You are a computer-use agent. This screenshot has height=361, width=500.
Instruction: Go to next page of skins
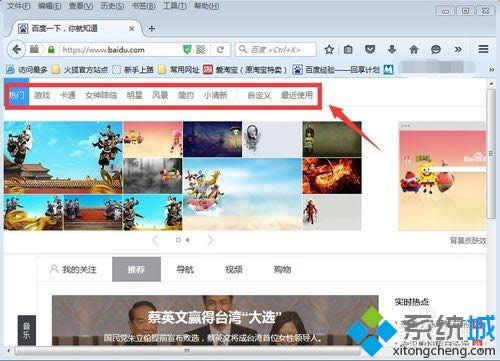click(x=210, y=240)
